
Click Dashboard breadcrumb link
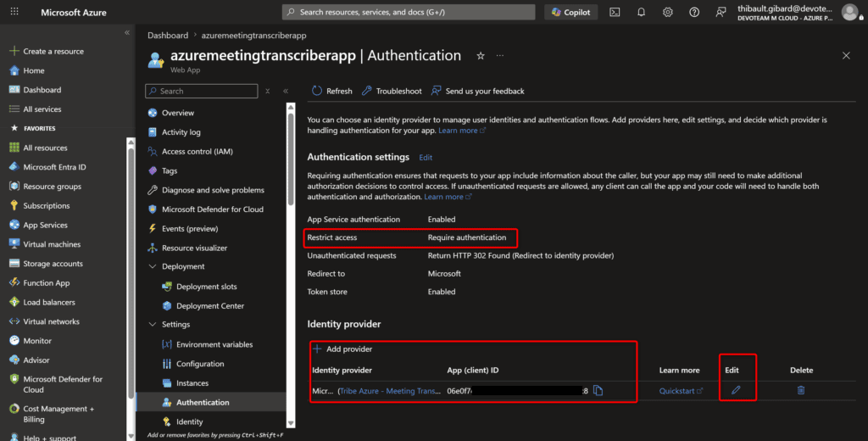coord(168,36)
